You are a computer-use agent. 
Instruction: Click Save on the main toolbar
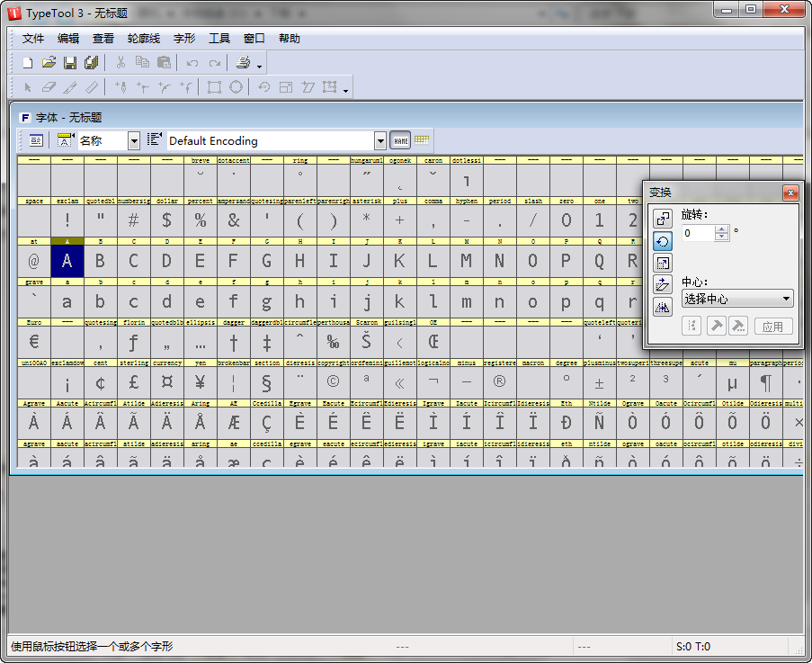pos(70,62)
